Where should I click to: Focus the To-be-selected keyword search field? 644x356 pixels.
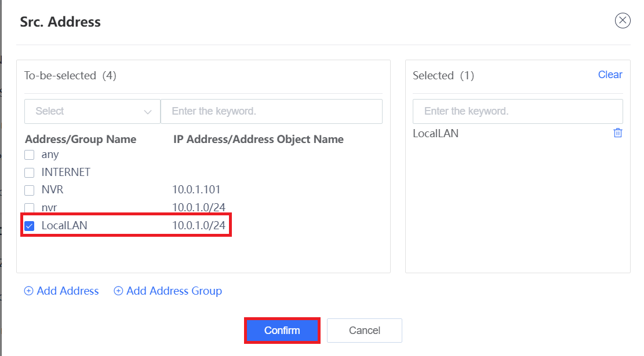pos(271,111)
